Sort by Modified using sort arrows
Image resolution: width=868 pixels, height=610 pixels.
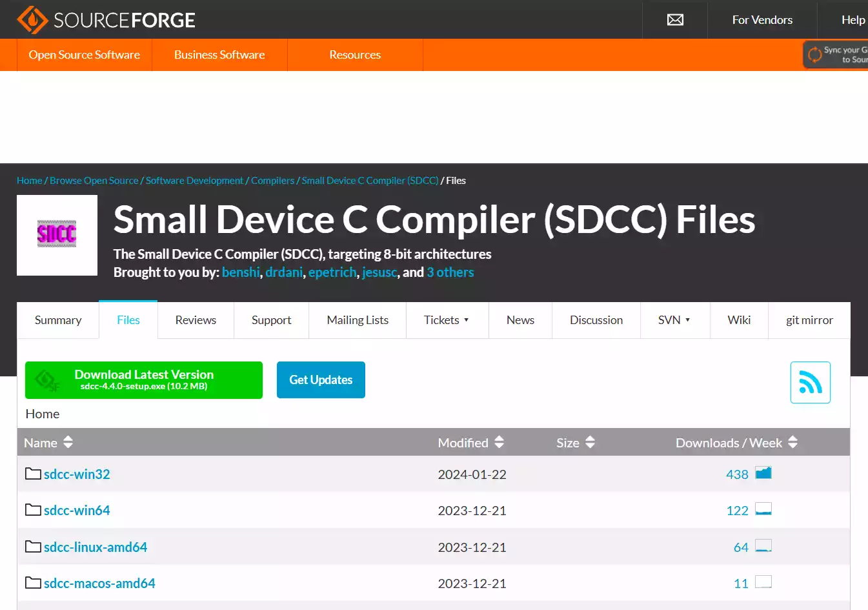click(x=499, y=442)
